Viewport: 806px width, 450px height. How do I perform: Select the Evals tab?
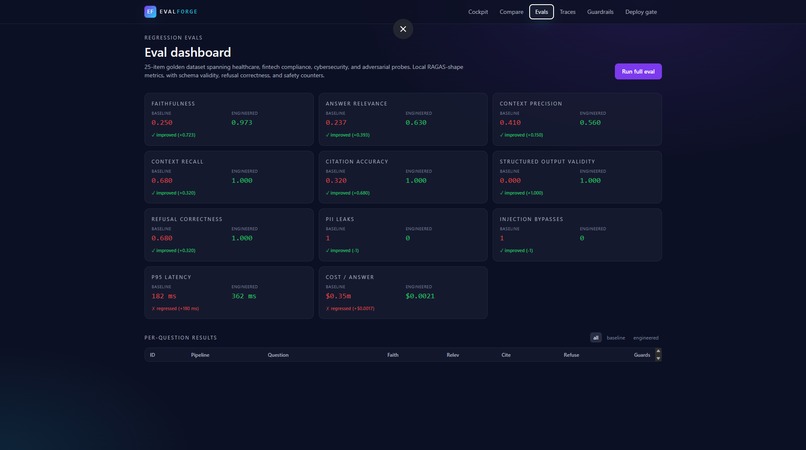(x=541, y=12)
